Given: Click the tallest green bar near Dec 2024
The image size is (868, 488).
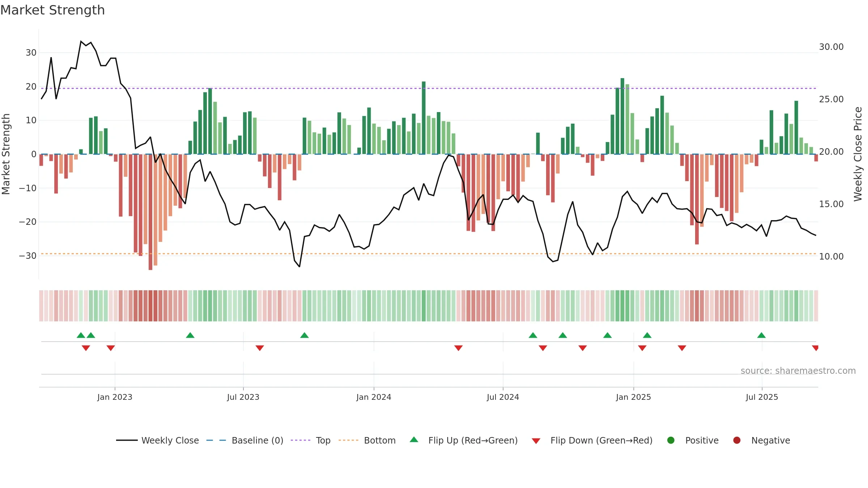Looking at the screenshot, I should click(x=622, y=116).
